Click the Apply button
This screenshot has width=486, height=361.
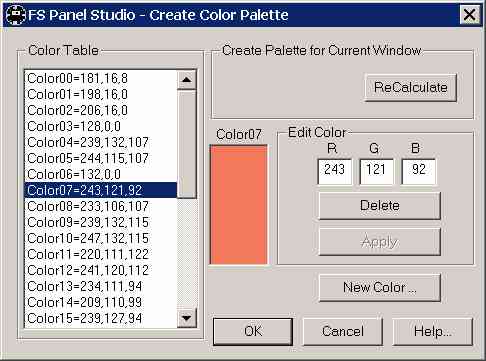pyautogui.click(x=380, y=242)
